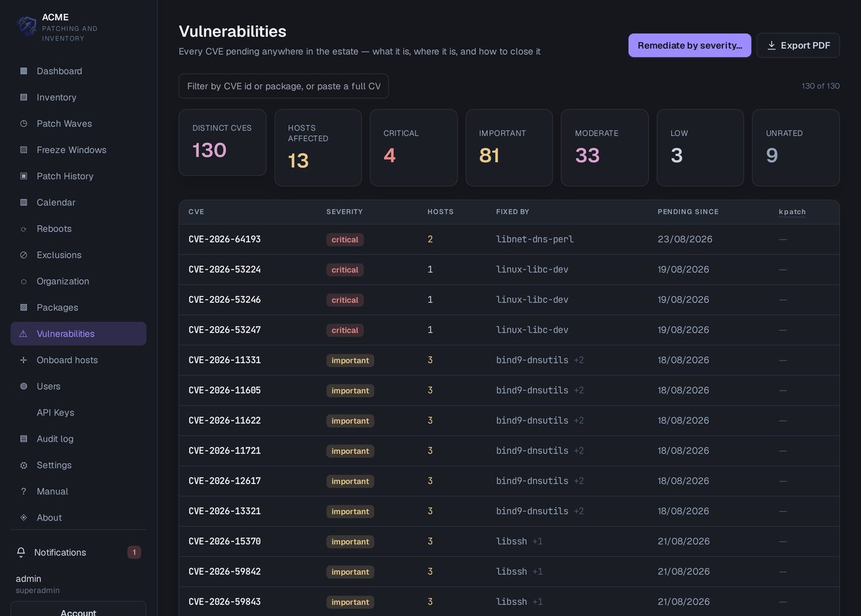Open the Dashboard icon in sidebar
The width and height of the screenshot is (861, 616).
coord(24,71)
